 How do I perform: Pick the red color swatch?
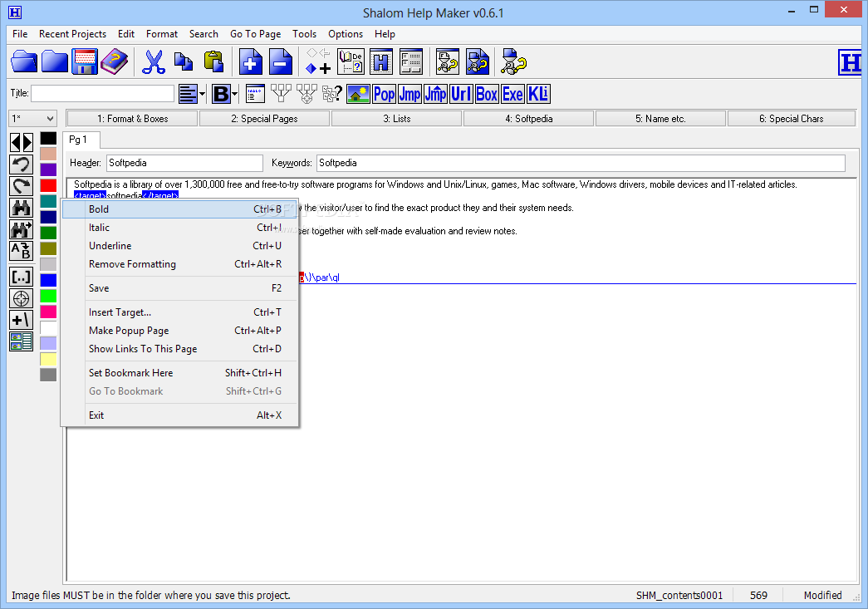point(48,185)
